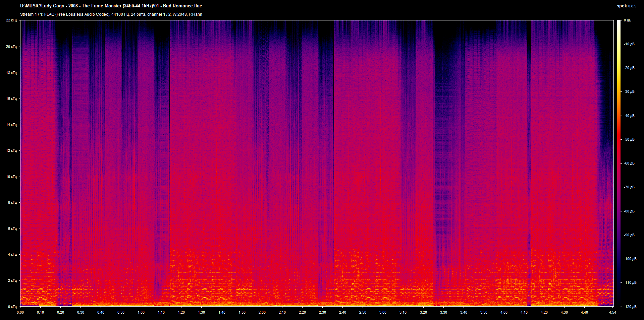Viewport: 644px width, 320px height.
Task: Click the 22 кГц frequency axis label
Action: 11,20
